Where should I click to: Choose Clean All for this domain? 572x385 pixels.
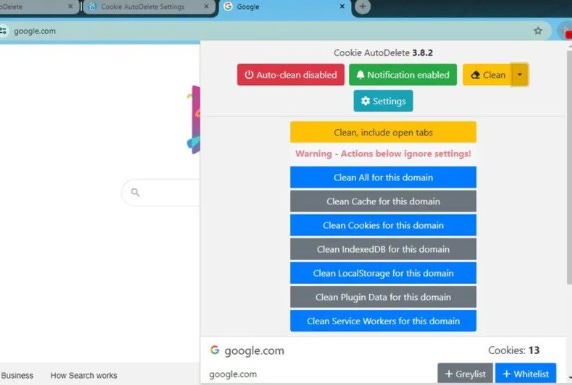point(383,177)
